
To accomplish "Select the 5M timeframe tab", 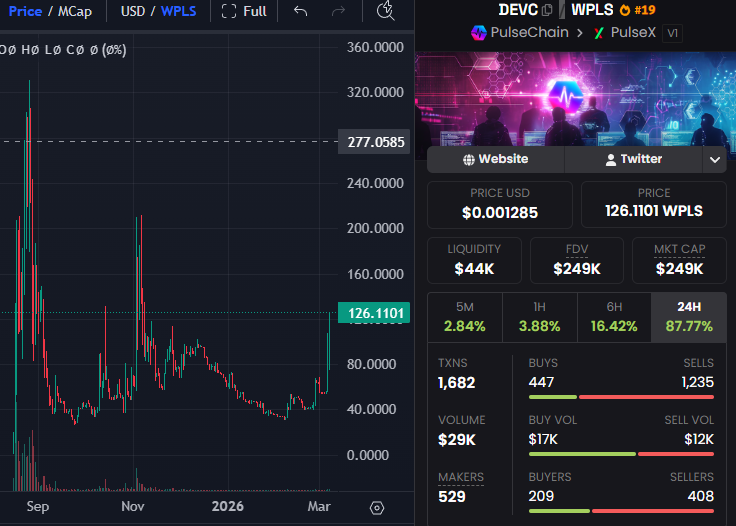I will point(465,317).
